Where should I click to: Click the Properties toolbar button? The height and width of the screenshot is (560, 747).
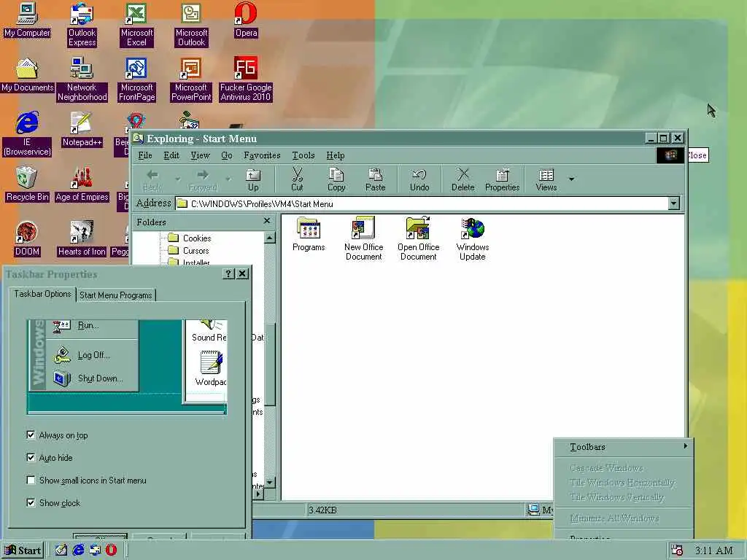tap(502, 180)
